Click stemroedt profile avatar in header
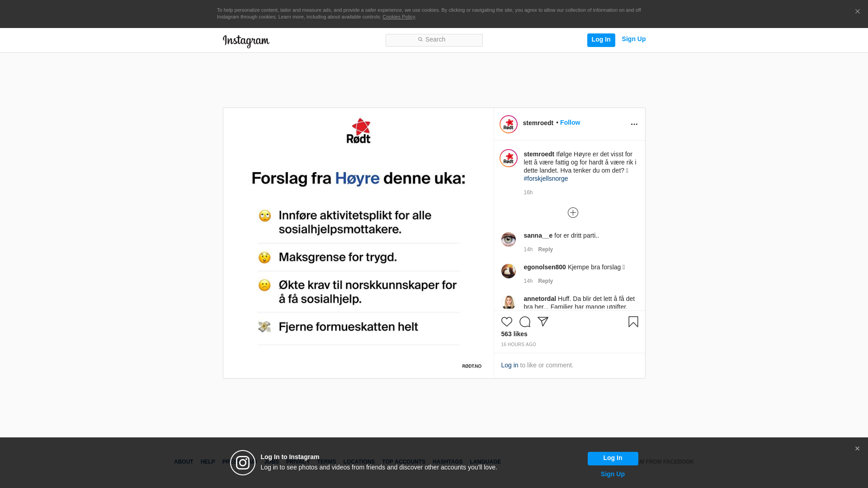 click(508, 124)
